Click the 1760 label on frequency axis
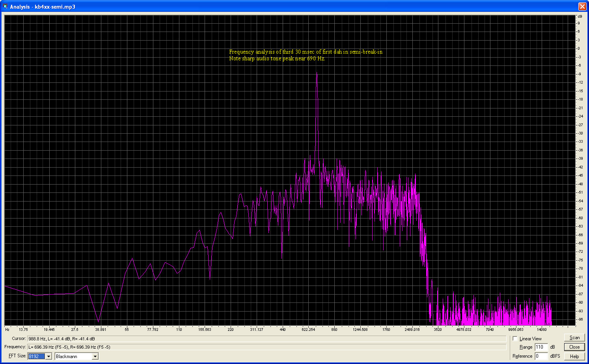This screenshot has width=589, height=364. [x=386, y=329]
